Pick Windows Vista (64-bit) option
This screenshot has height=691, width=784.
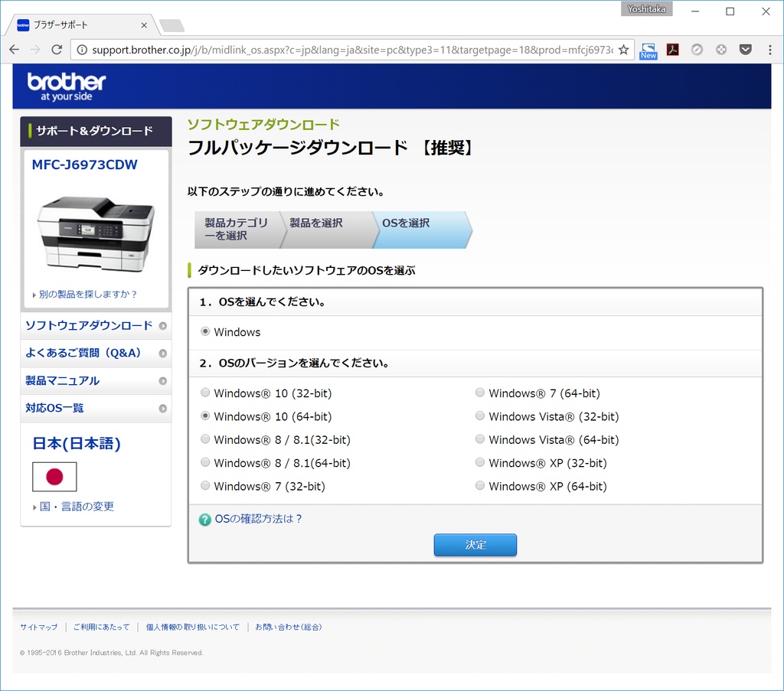(x=480, y=439)
